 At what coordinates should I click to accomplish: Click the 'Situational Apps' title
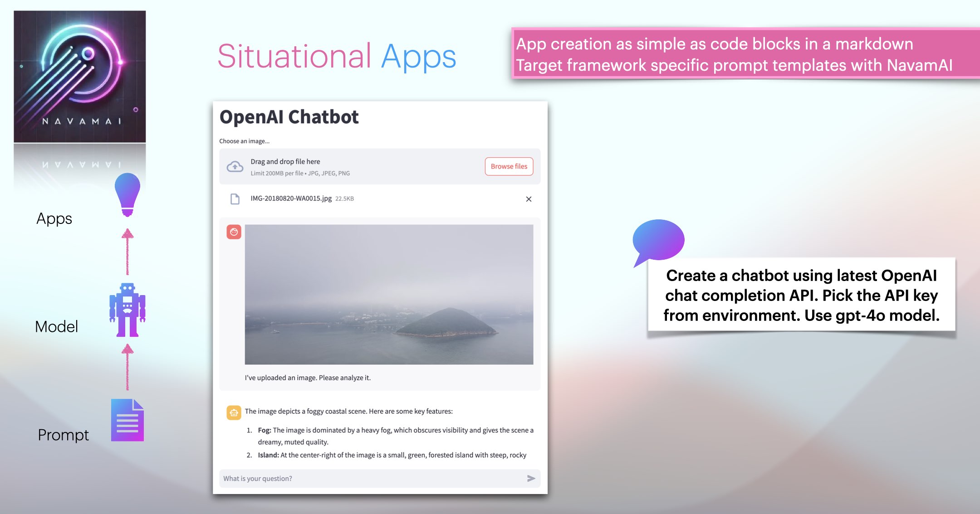tap(337, 57)
